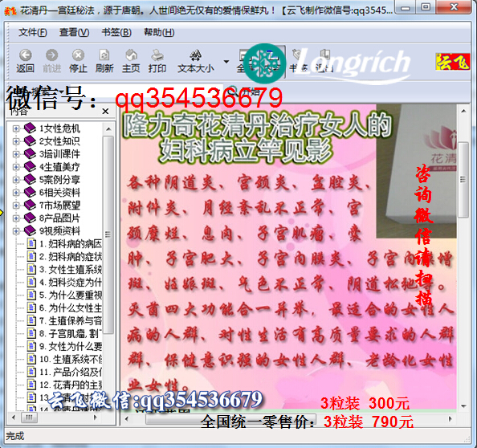Minimize the window
This screenshot has width=477, height=448.
pyautogui.click(x=406, y=6)
